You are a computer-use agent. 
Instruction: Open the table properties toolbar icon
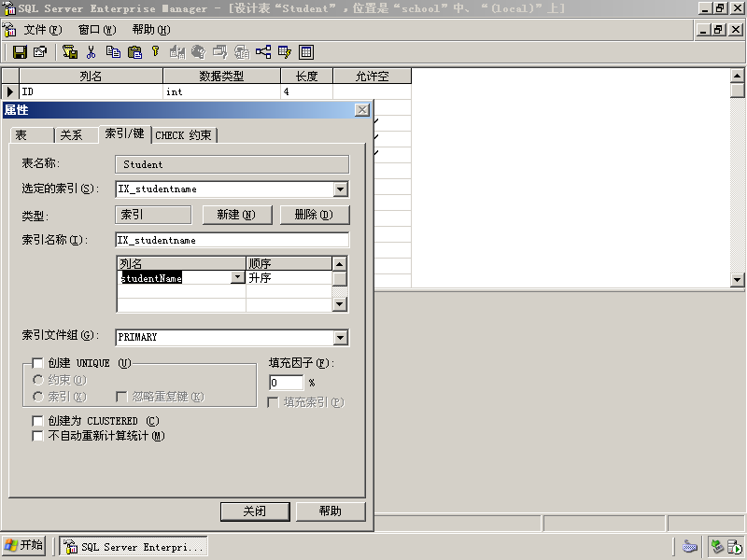40,52
